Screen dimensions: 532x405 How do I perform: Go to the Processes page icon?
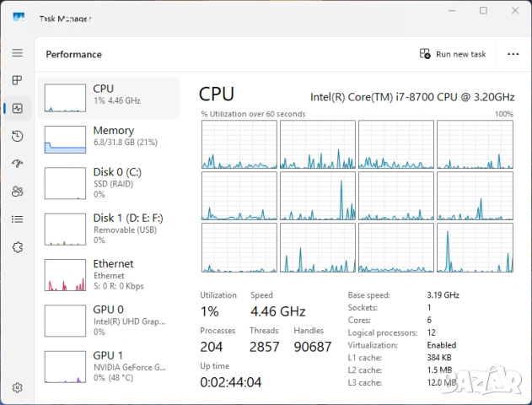click(x=18, y=80)
